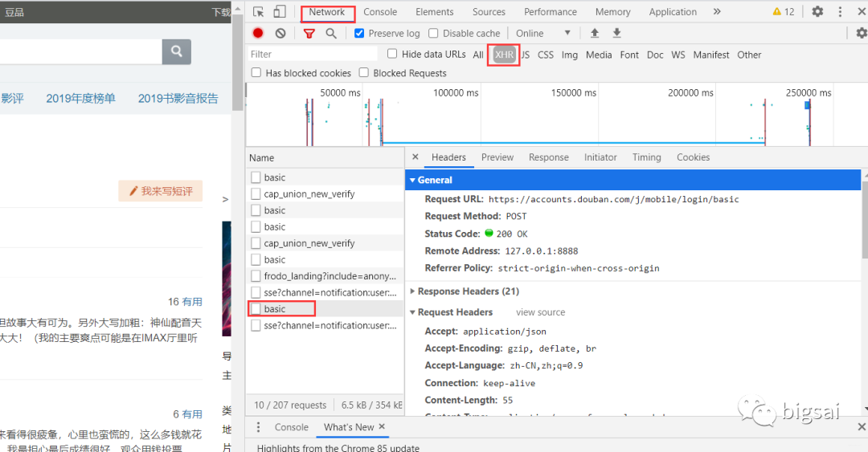
Task: Enable the Disable cache checkbox
Action: [433, 33]
